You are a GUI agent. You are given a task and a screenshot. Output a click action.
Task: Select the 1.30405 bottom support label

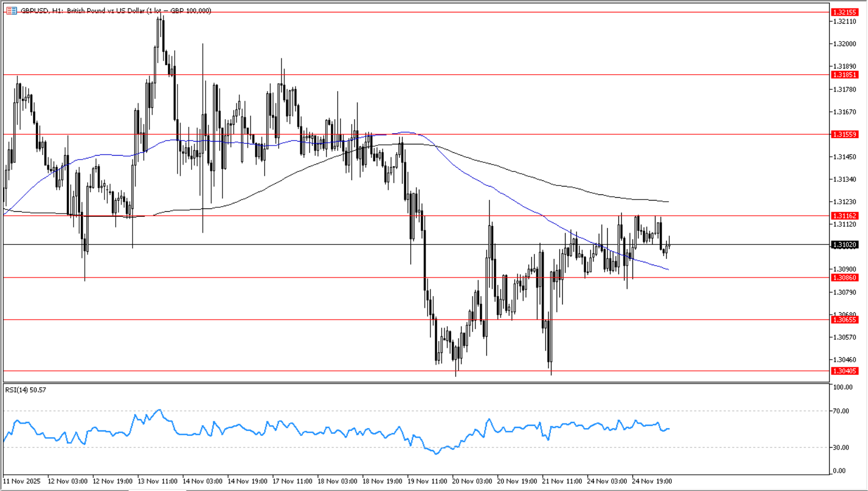[844, 371]
